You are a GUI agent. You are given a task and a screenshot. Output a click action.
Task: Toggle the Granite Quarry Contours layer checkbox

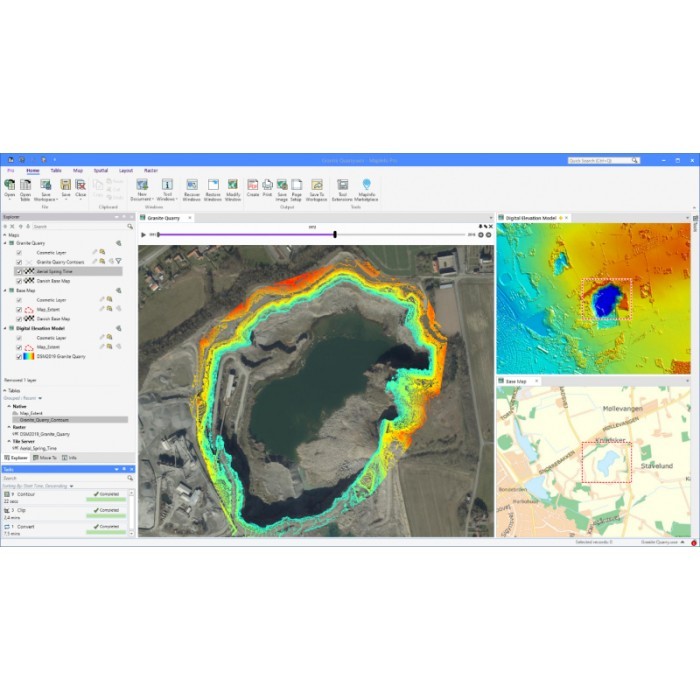tap(19, 262)
